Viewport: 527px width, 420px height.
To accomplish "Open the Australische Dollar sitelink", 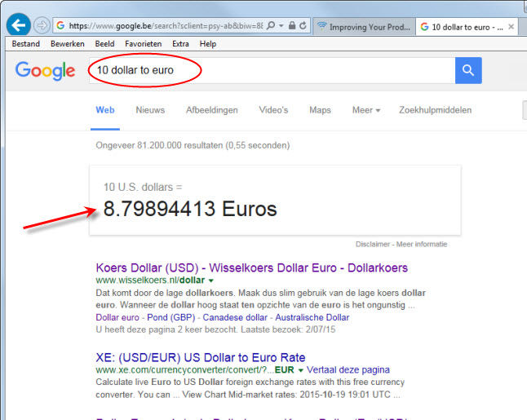I will tap(312, 317).
